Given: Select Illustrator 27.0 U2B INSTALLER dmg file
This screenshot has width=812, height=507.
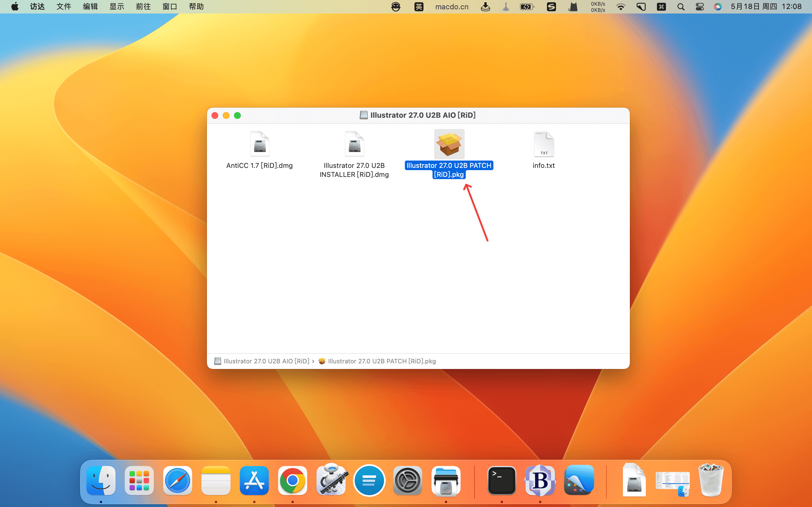Looking at the screenshot, I should pyautogui.click(x=354, y=144).
